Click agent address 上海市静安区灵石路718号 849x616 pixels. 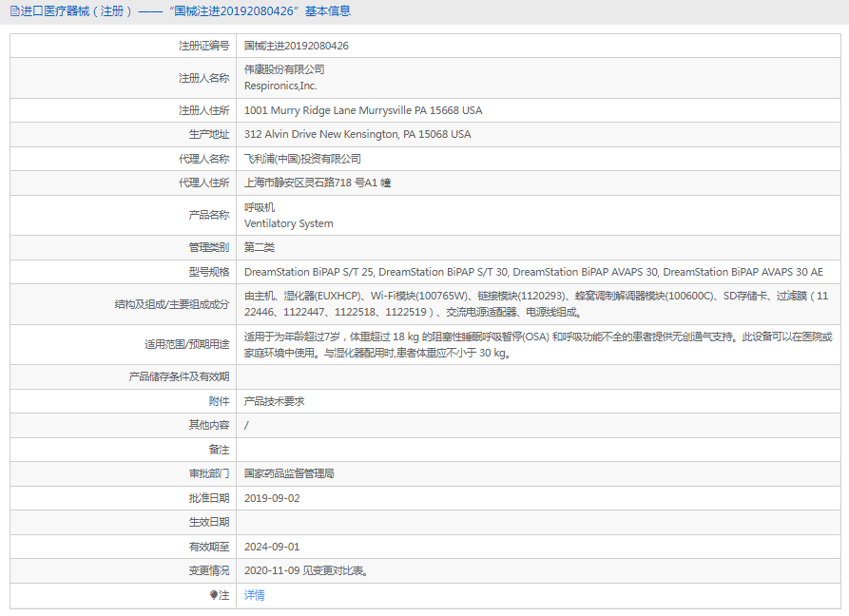tap(317, 183)
